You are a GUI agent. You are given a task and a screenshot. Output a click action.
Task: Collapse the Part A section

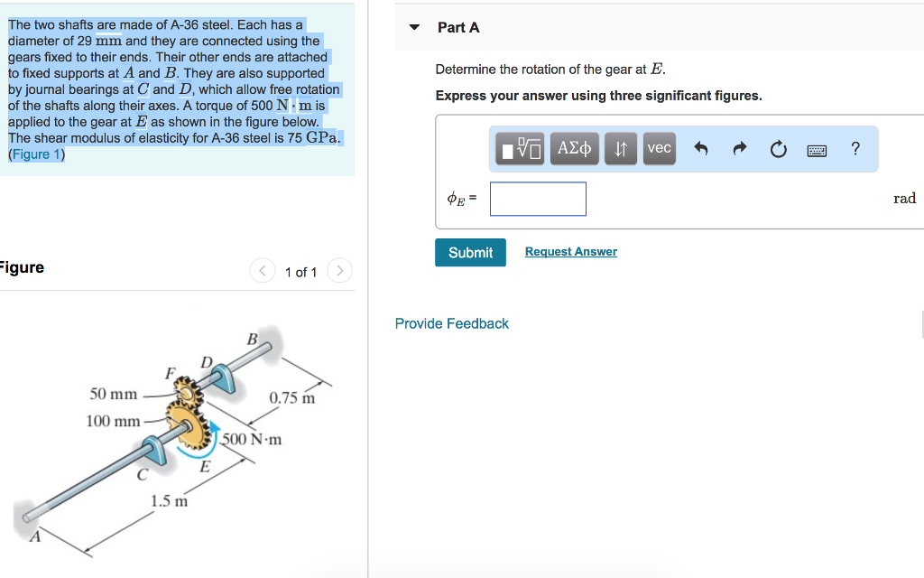(x=414, y=27)
